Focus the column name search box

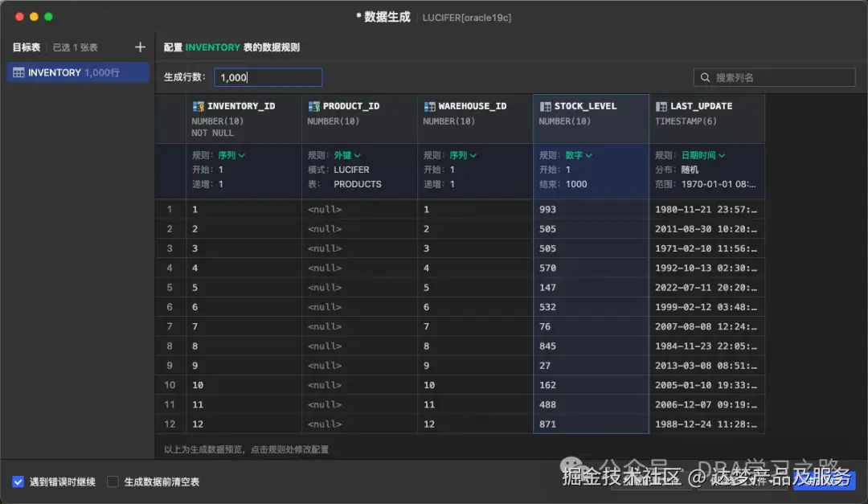point(775,77)
